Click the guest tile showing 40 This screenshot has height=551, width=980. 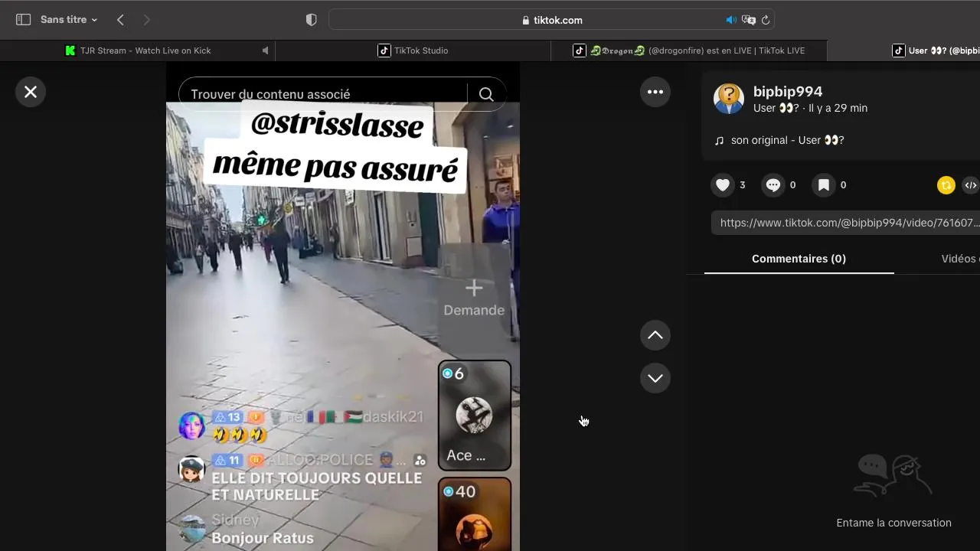(x=475, y=514)
